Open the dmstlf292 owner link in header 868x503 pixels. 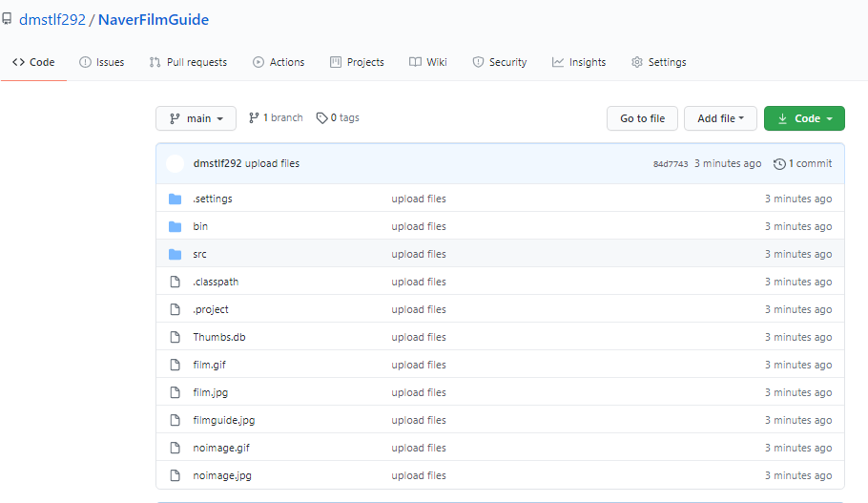[52, 20]
